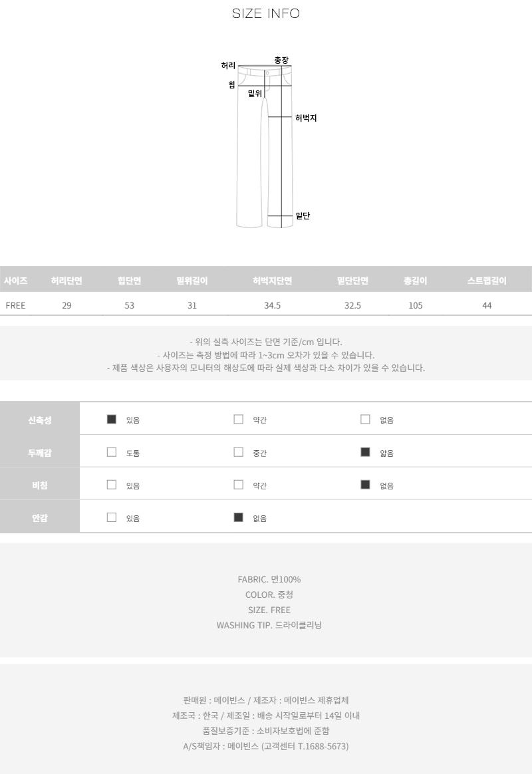532x774 pixels.
Task: Select the 스트랩길이 column header
Action: (487, 281)
